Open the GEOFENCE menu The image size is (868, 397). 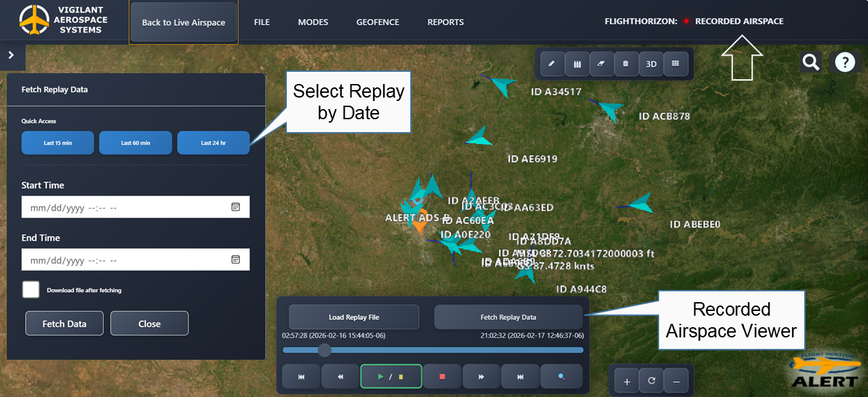click(378, 22)
